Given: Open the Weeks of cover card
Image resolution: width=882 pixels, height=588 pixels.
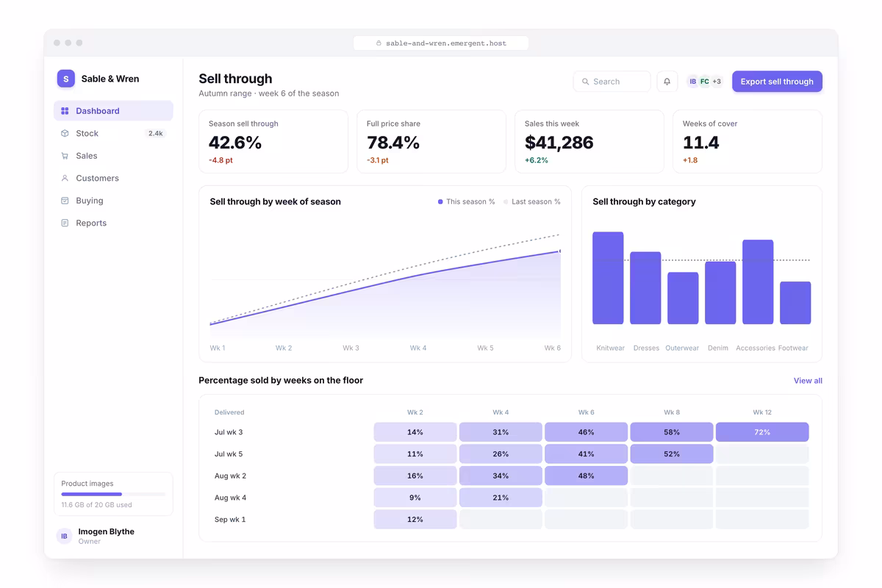Looking at the screenshot, I should pyautogui.click(x=747, y=142).
